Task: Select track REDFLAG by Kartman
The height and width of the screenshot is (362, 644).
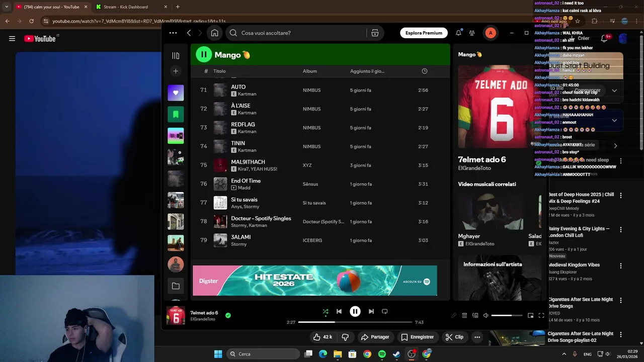Action: pos(320,128)
